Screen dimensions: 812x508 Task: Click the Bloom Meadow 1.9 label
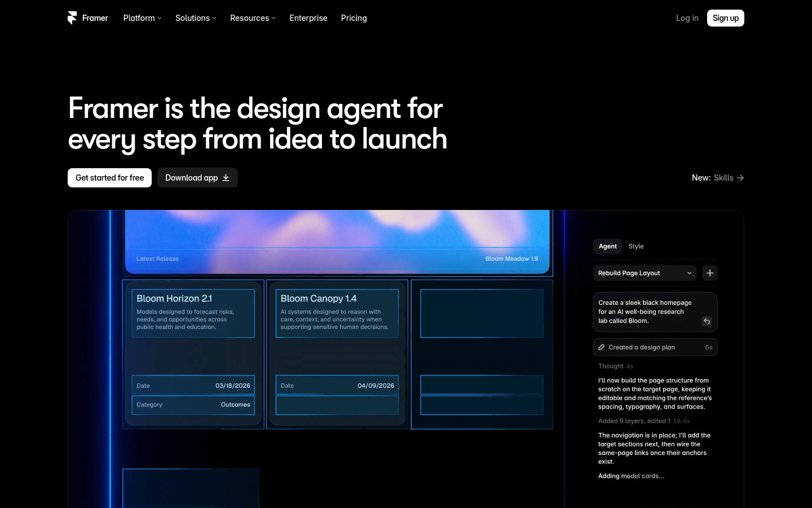click(511, 259)
